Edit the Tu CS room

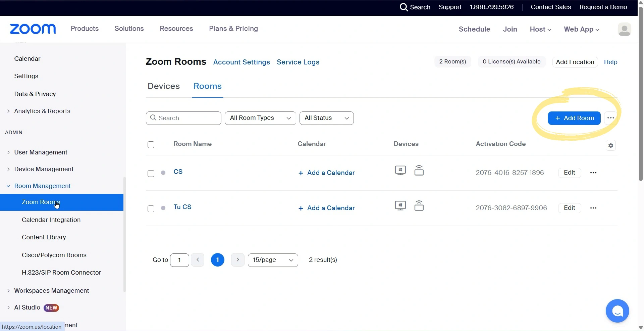(570, 208)
